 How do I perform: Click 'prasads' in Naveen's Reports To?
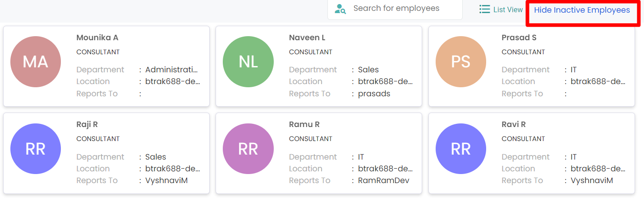(374, 94)
